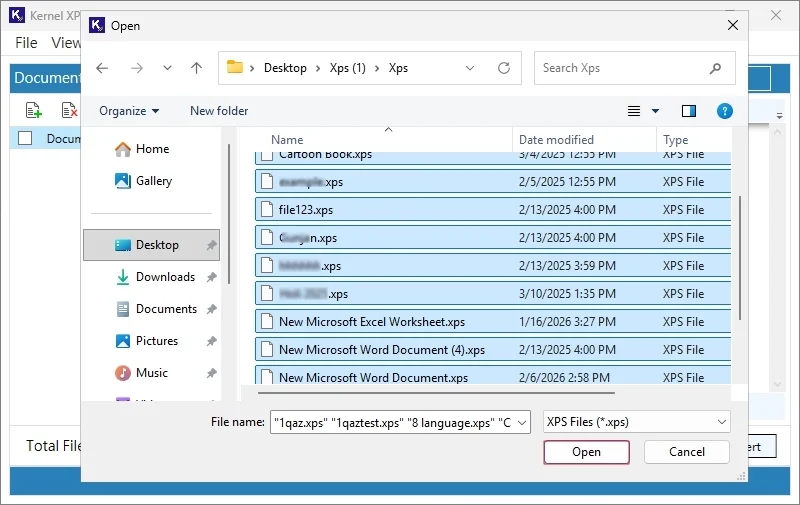Expand the Organize dropdown menu
Screen dimensions: 800x505
129,111
